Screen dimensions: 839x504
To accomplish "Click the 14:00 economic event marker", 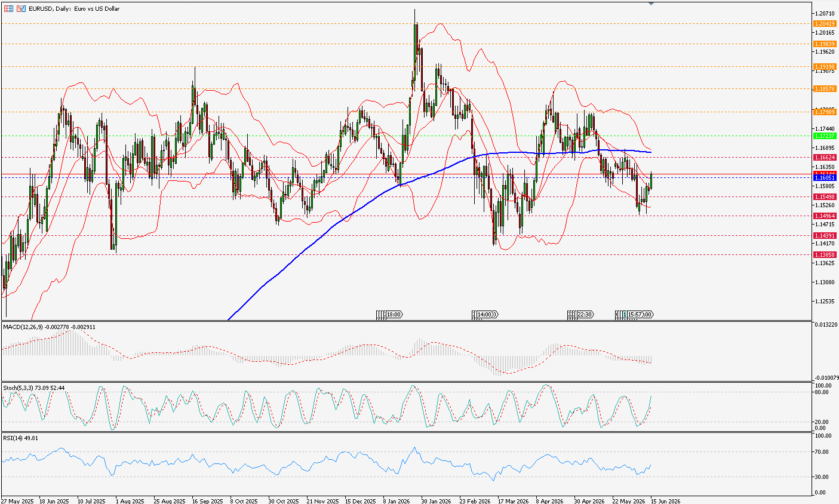I will [x=485, y=314].
